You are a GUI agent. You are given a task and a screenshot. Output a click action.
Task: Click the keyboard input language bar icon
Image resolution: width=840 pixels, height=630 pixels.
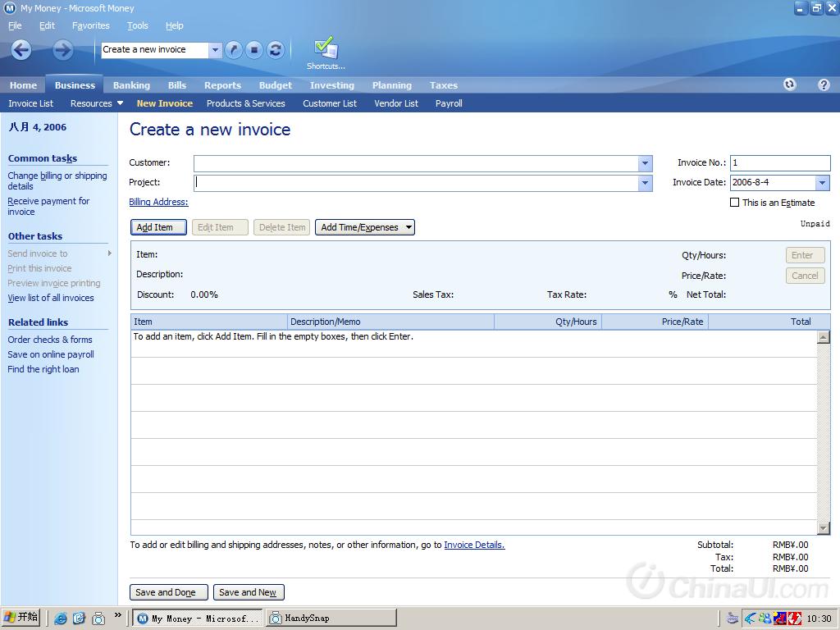pos(732,619)
